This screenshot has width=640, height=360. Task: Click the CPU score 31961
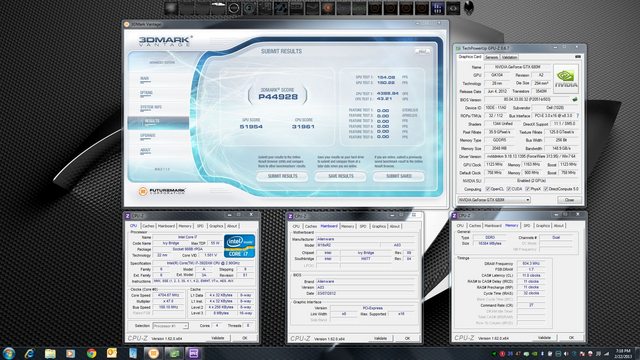[x=303, y=127]
